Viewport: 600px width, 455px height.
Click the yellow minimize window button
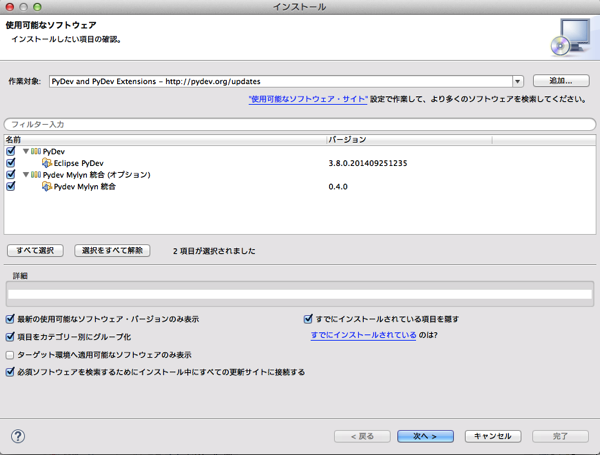23,7
